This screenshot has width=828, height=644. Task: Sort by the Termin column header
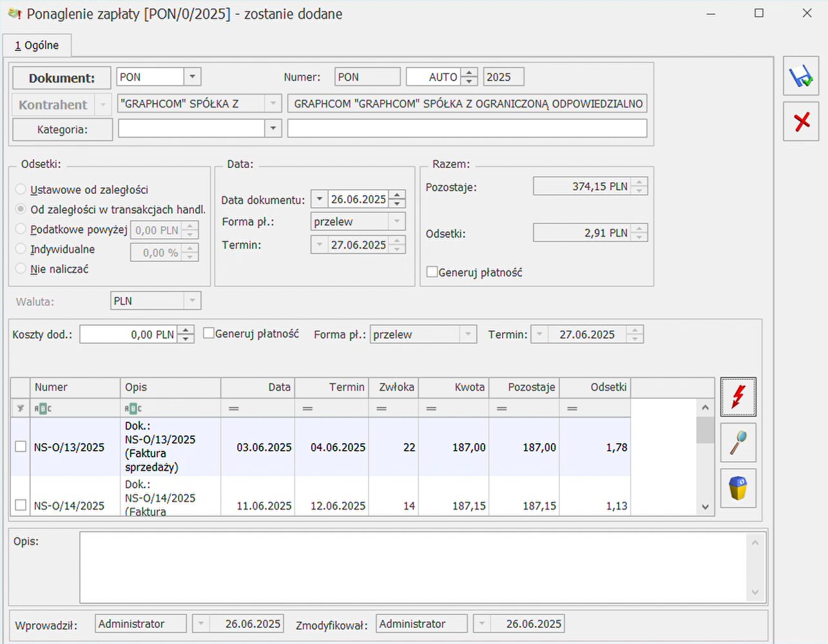tap(332, 387)
